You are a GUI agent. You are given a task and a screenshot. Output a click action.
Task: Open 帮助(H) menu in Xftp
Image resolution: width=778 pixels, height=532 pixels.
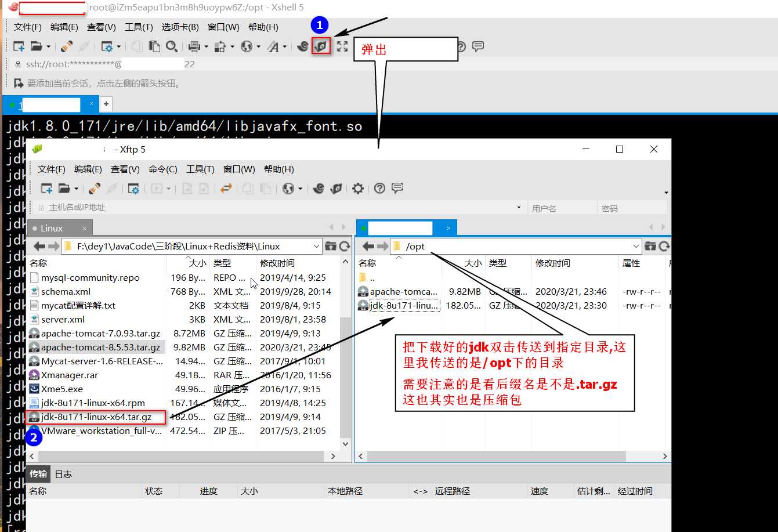(x=279, y=169)
